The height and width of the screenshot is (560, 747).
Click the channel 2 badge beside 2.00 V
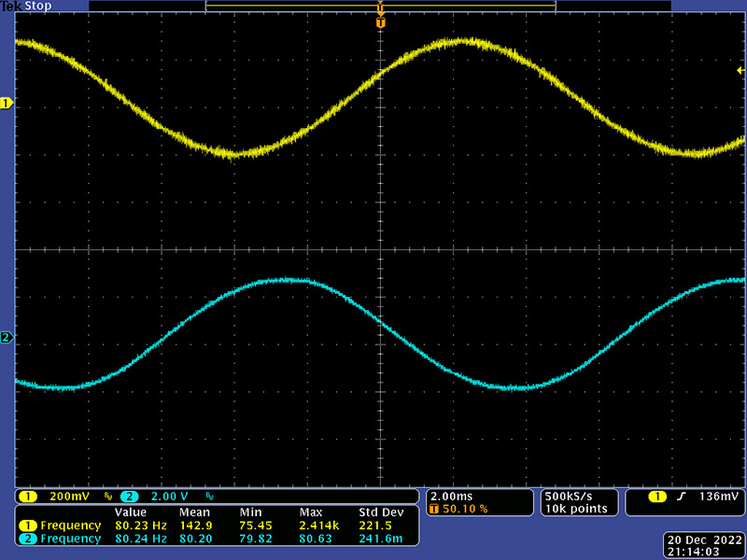point(129,497)
